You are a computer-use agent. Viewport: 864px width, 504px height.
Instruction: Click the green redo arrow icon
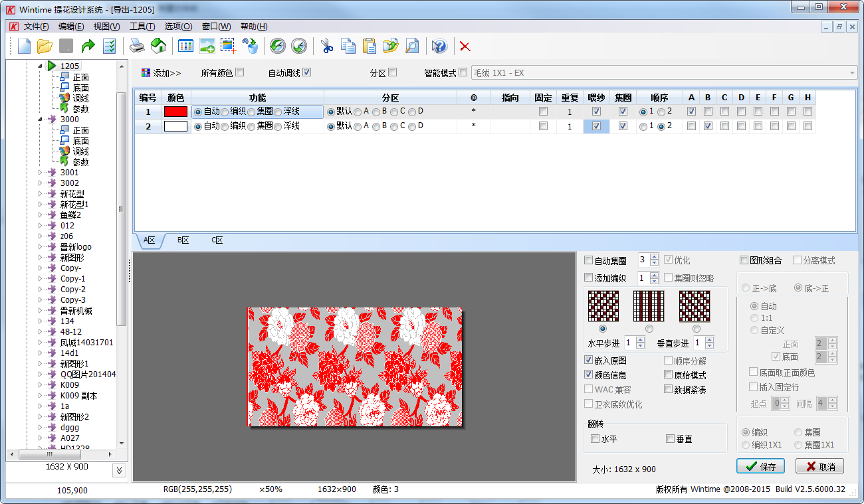click(x=88, y=46)
